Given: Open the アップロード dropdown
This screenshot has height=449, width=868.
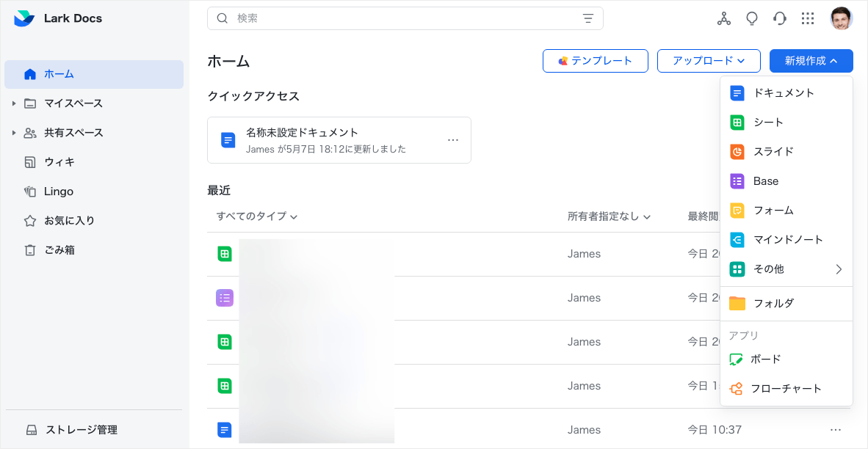Looking at the screenshot, I should (x=709, y=61).
